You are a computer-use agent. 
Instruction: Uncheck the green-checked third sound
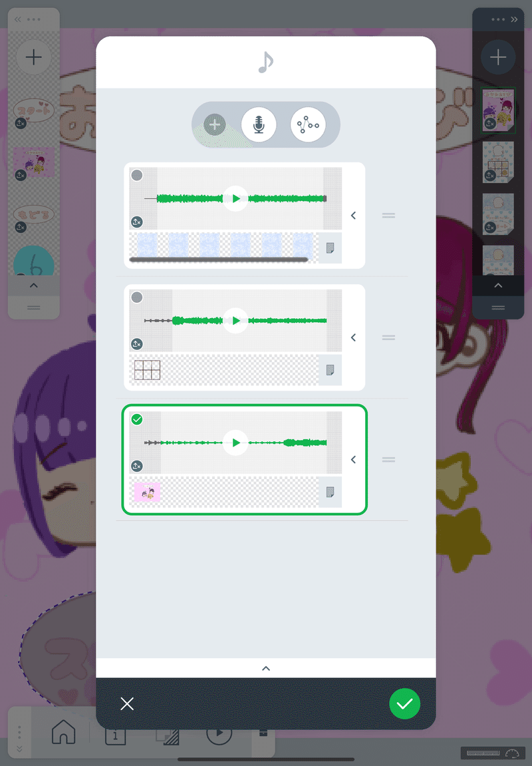(x=137, y=419)
